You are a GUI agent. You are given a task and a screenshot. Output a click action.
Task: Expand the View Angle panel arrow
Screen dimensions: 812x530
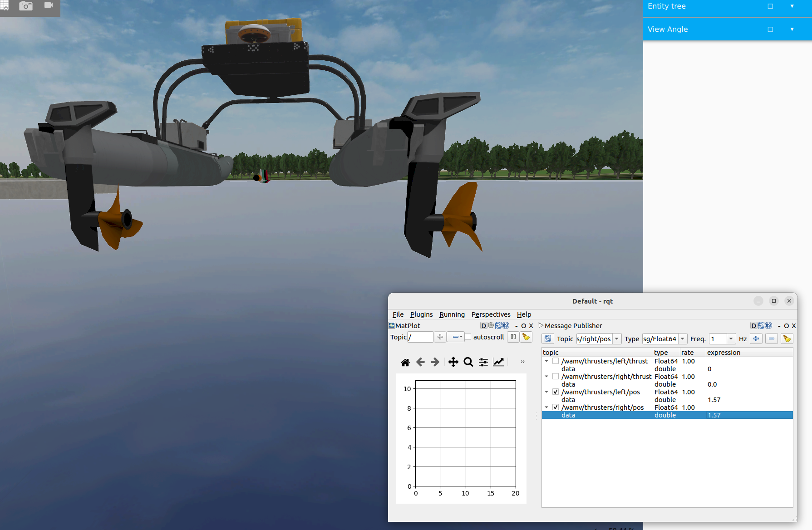tap(792, 29)
